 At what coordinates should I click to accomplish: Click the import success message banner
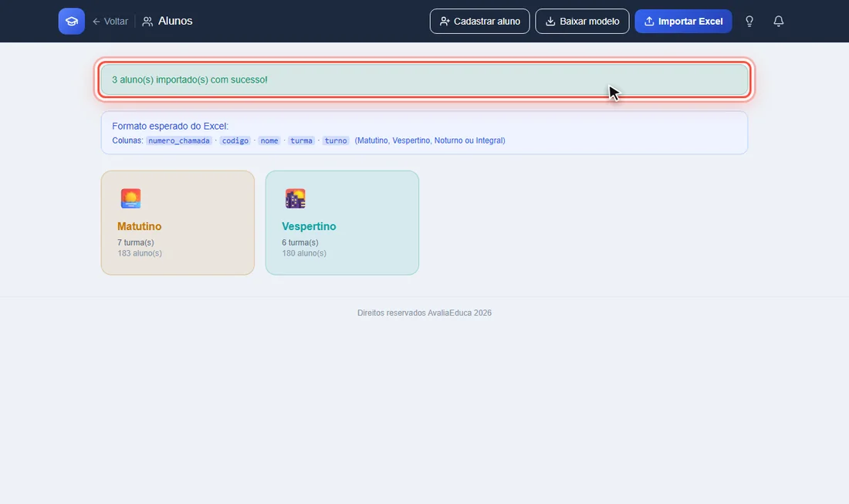[424, 79]
